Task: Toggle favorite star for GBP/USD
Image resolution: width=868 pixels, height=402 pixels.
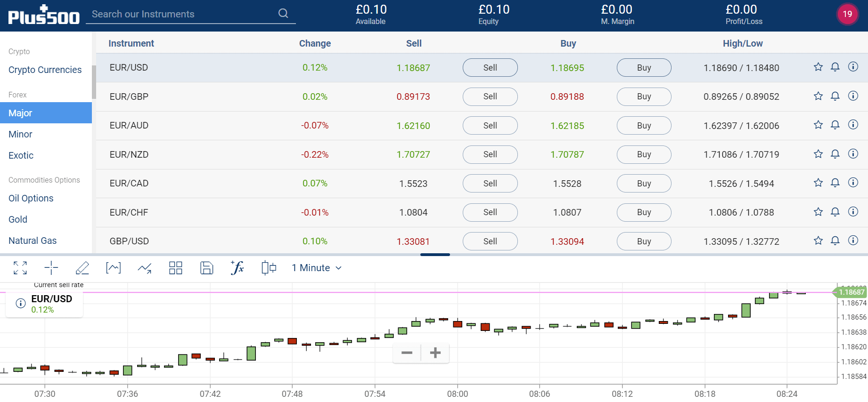Action: pyautogui.click(x=818, y=241)
